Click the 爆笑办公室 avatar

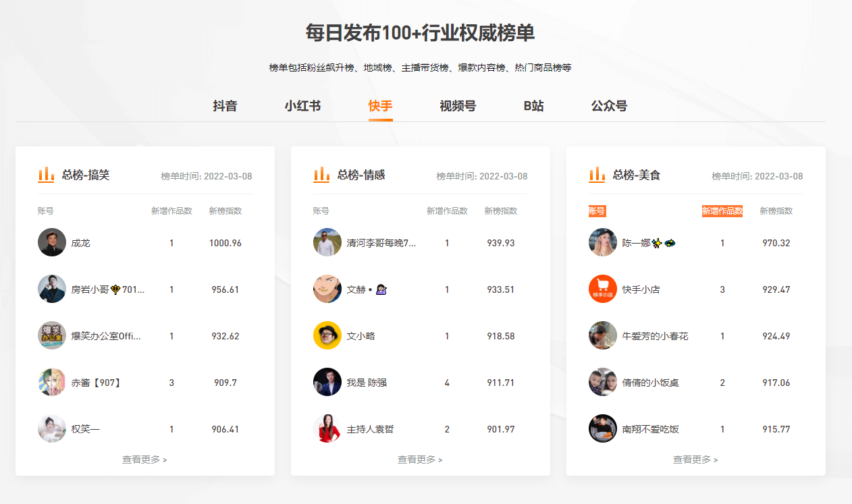[x=52, y=335]
